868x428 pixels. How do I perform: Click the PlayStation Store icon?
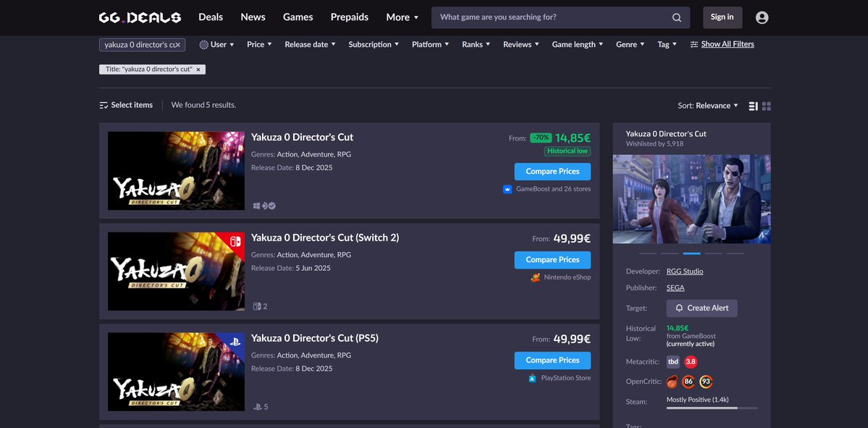(x=532, y=378)
